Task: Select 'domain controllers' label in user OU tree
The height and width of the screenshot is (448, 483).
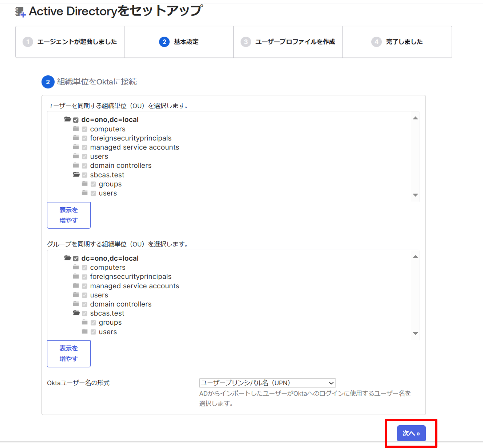Action: point(121,166)
